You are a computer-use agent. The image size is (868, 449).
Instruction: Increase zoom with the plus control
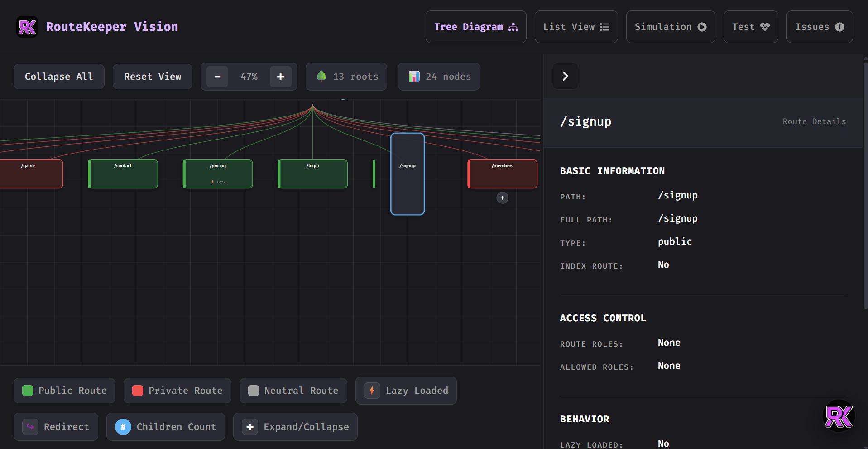(281, 77)
